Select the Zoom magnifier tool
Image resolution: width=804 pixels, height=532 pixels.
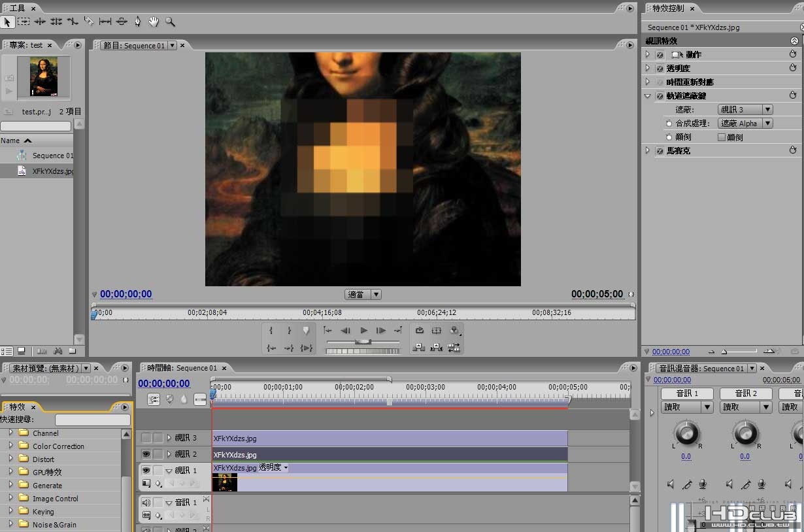pos(170,22)
